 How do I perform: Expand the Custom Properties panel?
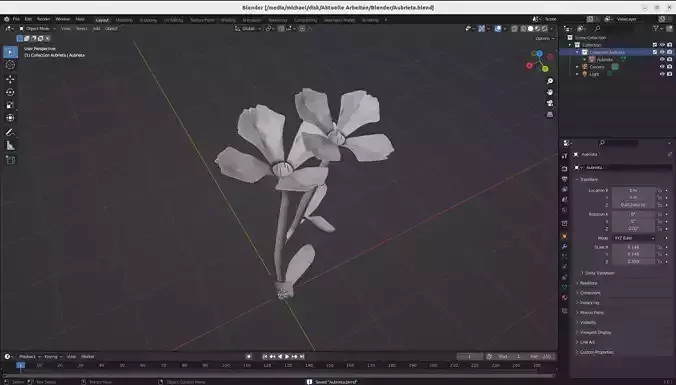click(x=595, y=352)
